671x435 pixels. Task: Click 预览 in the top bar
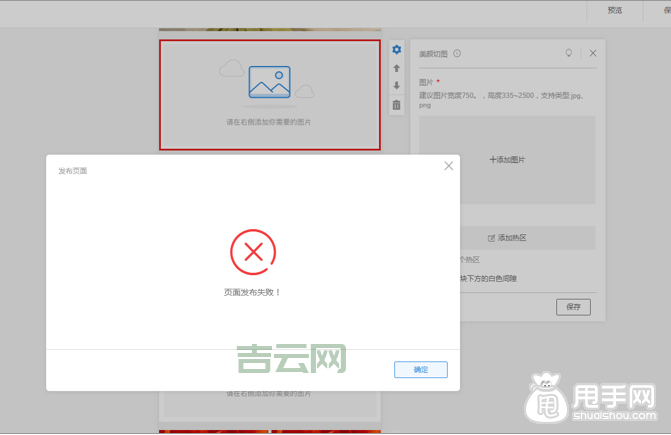click(x=615, y=10)
